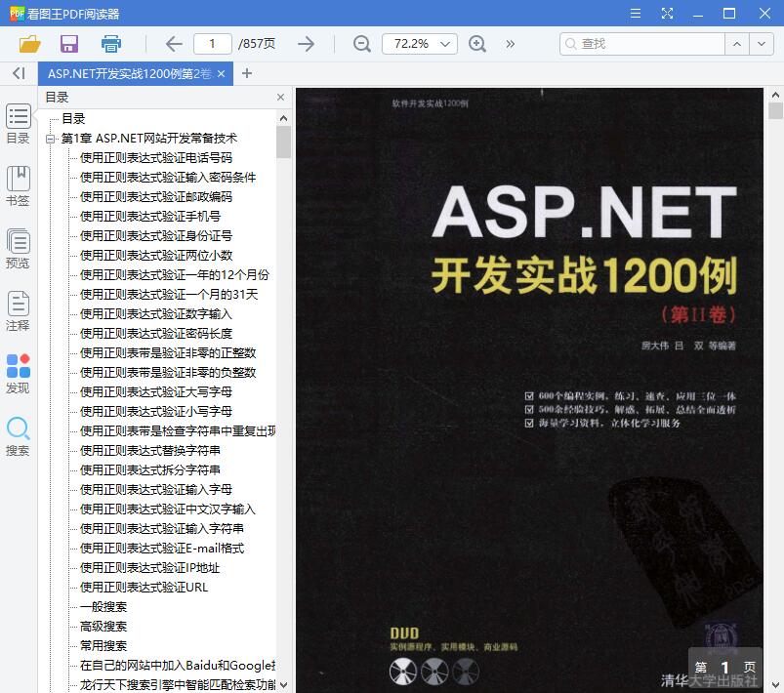
Task: Click the outline panel scrollbar thumb
Action: point(283,142)
